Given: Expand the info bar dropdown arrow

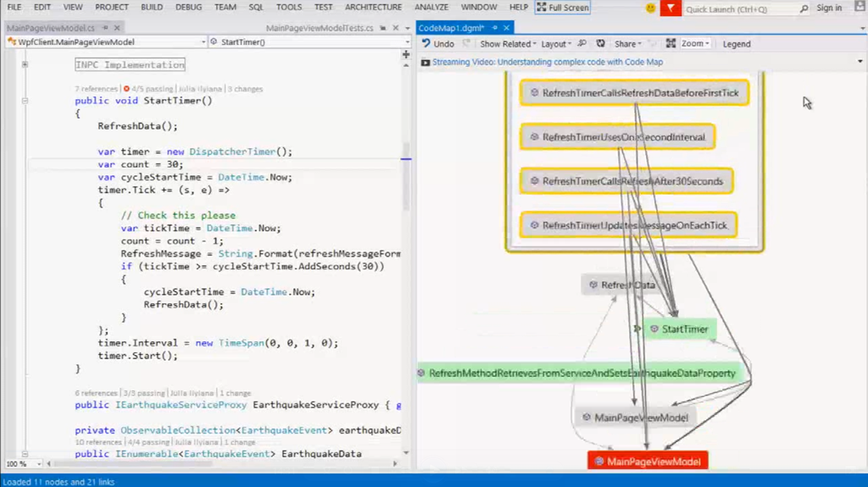Looking at the screenshot, I should click(860, 62).
